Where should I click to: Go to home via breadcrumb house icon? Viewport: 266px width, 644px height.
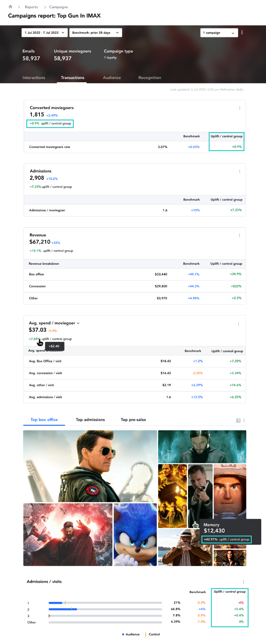pyautogui.click(x=10, y=7)
